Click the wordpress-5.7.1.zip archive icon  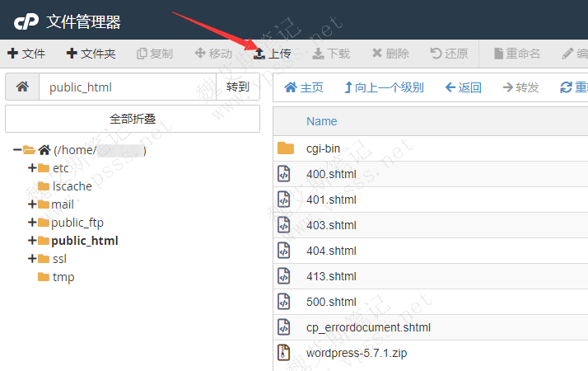284,353
